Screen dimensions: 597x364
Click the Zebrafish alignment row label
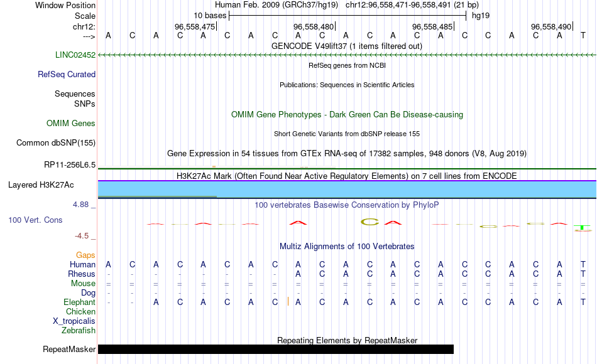coord(79,330)
